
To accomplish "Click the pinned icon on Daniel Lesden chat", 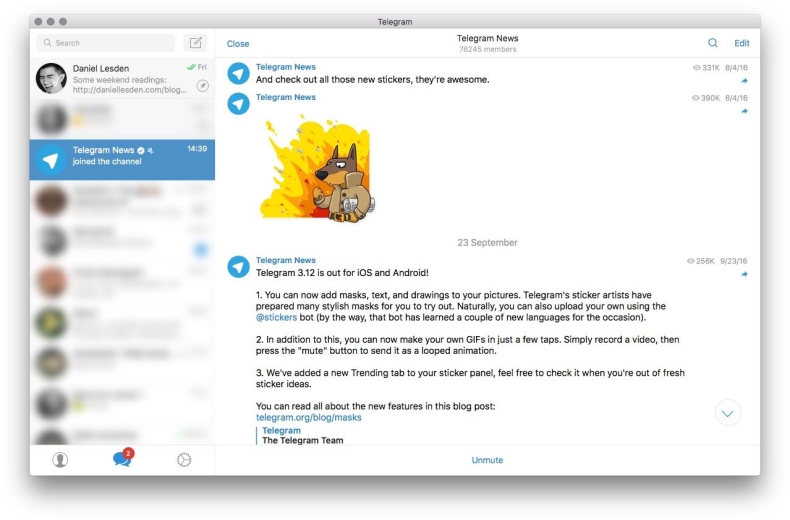I will pyautogui.click(x=202, y=86).
